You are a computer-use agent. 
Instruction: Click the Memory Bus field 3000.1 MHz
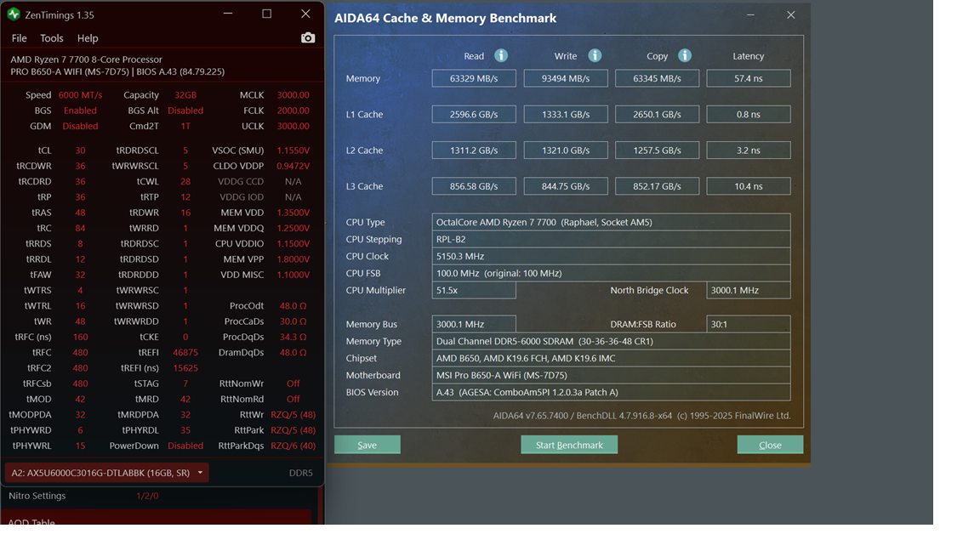[474, 324]
